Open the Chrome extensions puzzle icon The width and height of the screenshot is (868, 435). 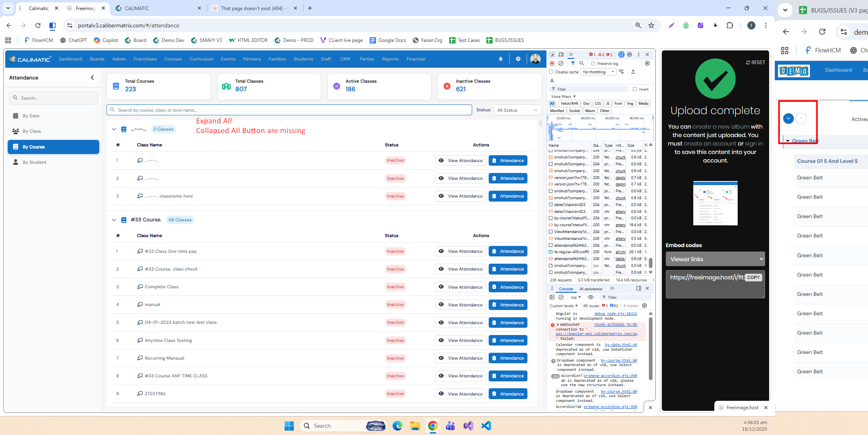tap(730, 25)
